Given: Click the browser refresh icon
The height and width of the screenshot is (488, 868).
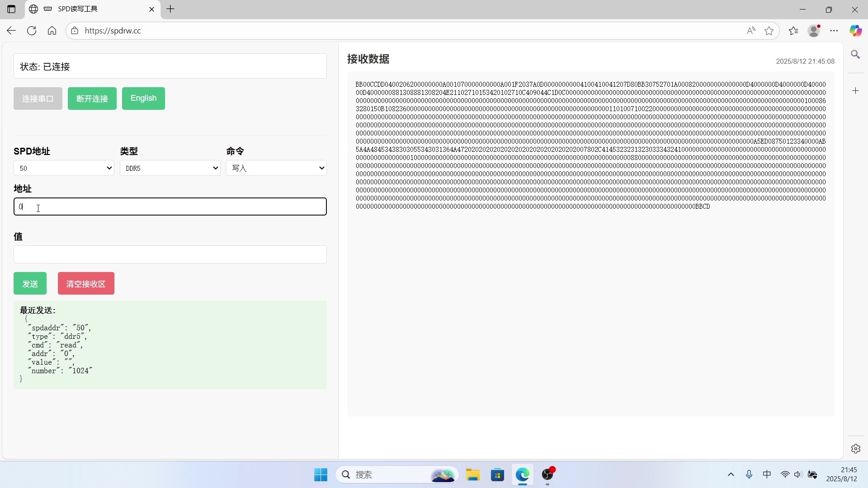Looking at the screenshot, I should [32, 31].
